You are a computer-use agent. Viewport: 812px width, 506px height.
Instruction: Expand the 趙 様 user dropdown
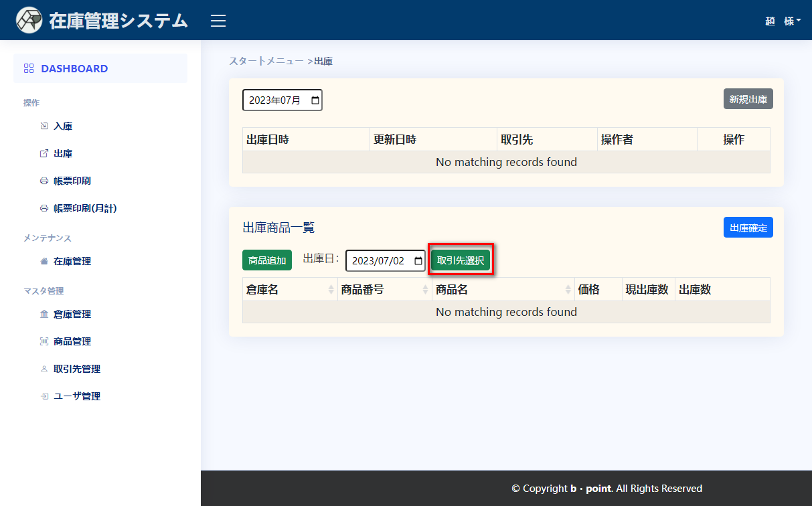pyautogui.click(x=783, y=21)
